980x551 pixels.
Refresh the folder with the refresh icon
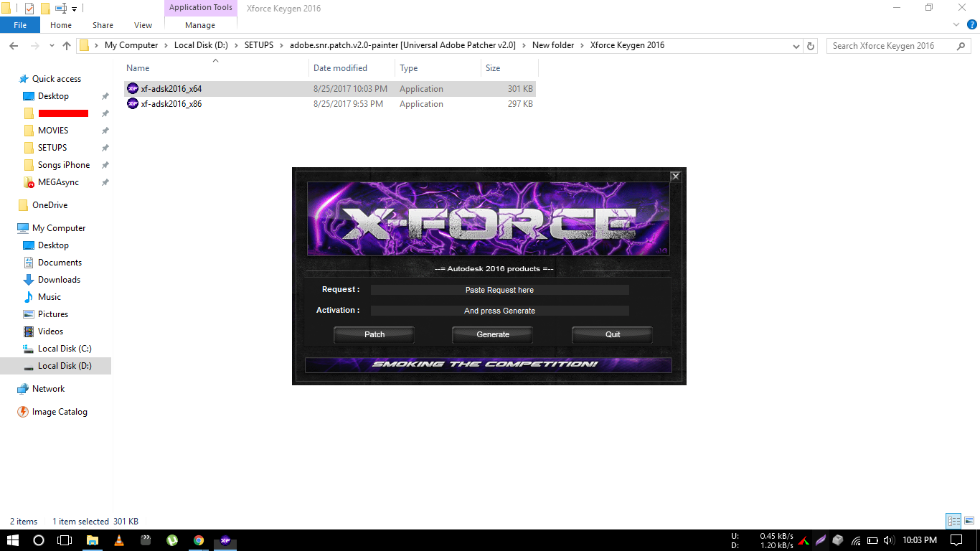[811, 46]
